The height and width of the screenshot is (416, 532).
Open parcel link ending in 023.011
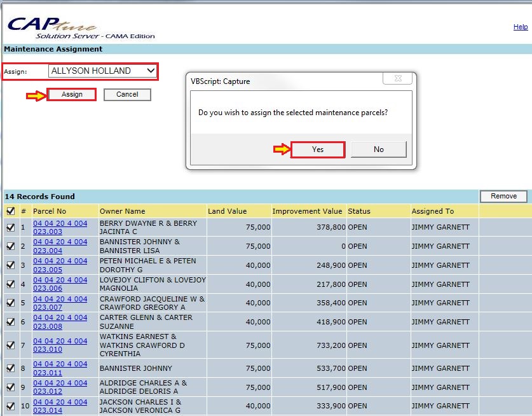click(60, 368)
